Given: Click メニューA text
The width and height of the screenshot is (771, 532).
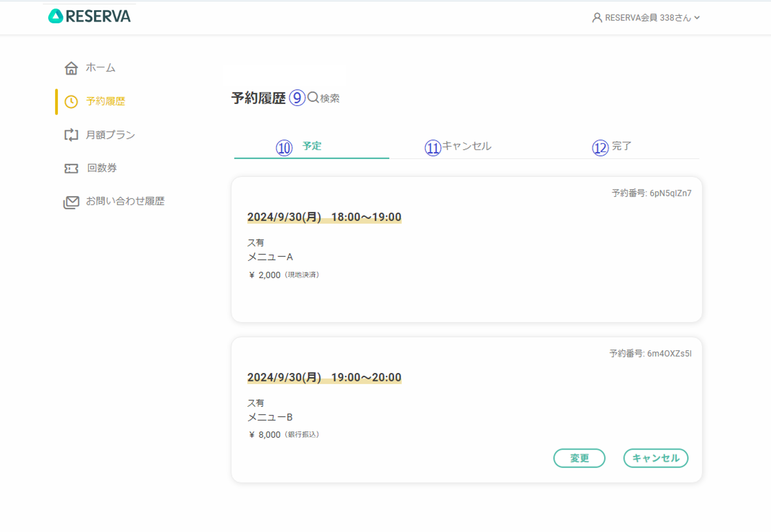Looking at the screenshot, I should (x=270, y=257).
